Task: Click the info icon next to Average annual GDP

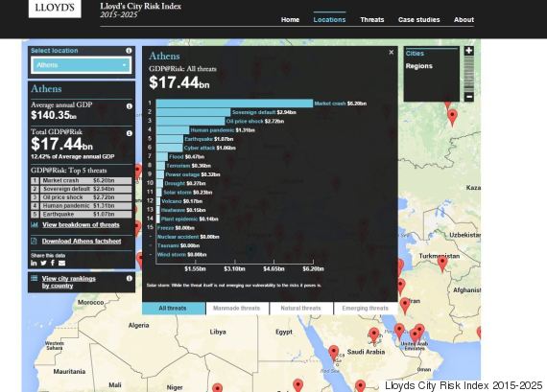Action: tap(130, 106)
